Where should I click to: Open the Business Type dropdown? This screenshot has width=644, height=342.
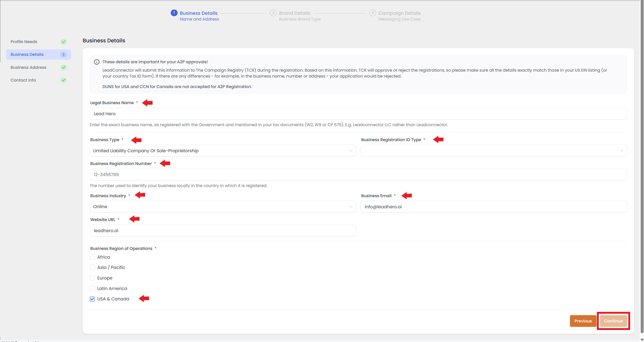223,151
